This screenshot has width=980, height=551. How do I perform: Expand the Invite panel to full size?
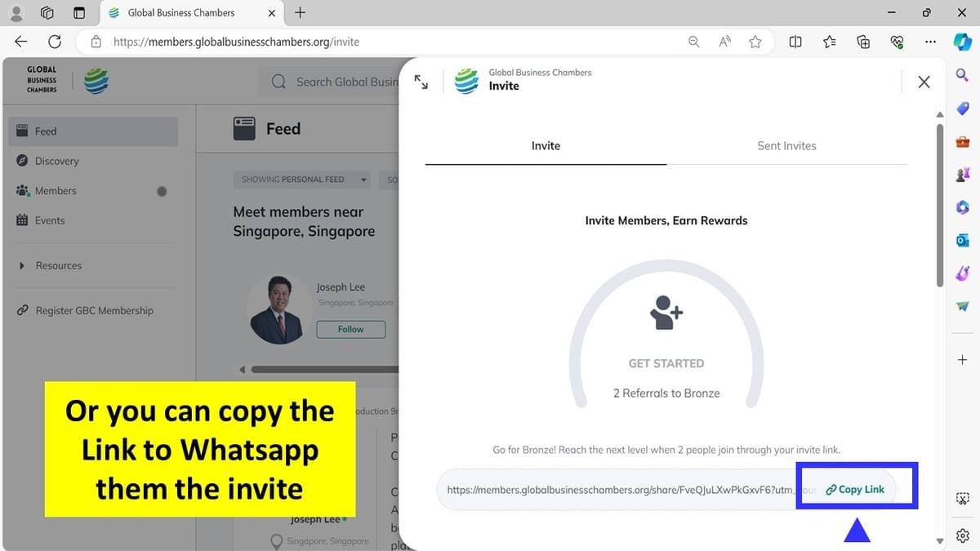(x=421, y=82)
